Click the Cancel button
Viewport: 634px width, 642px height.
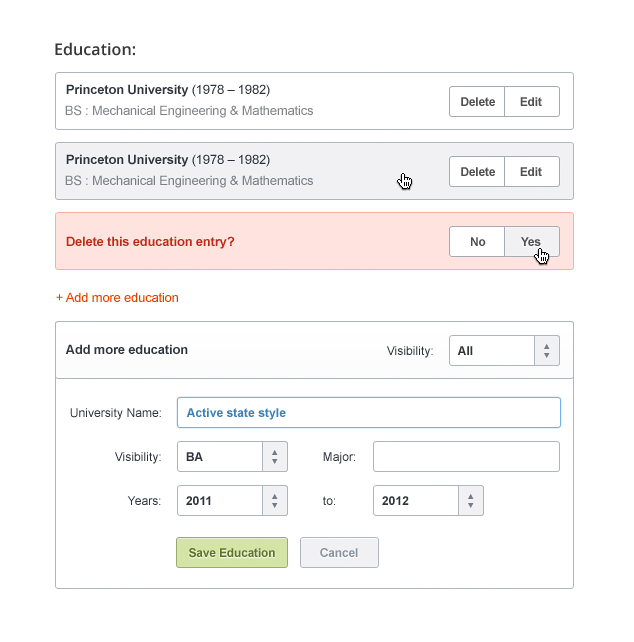click(x=339, y=553)
